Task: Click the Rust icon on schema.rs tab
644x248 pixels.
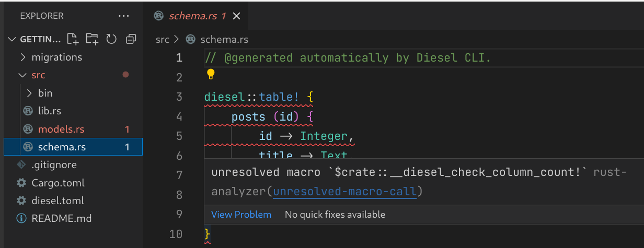Action: [x=159, y=16]
